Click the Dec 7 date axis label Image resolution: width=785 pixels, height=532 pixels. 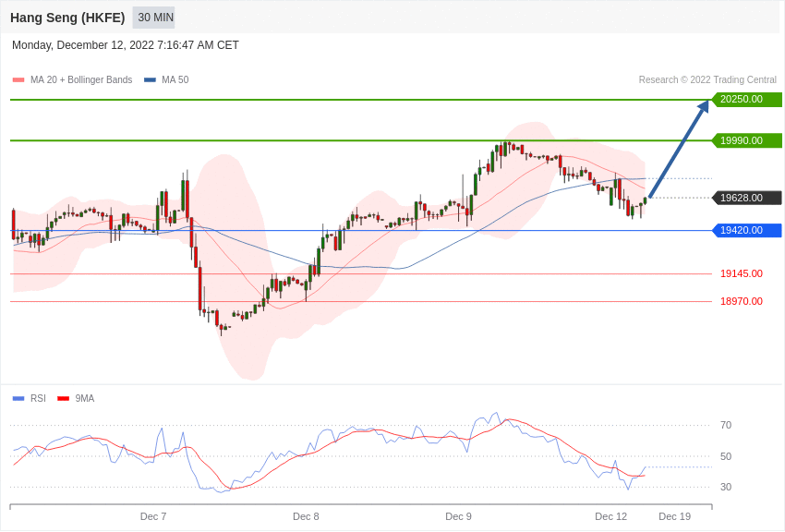tap(153, 516)
